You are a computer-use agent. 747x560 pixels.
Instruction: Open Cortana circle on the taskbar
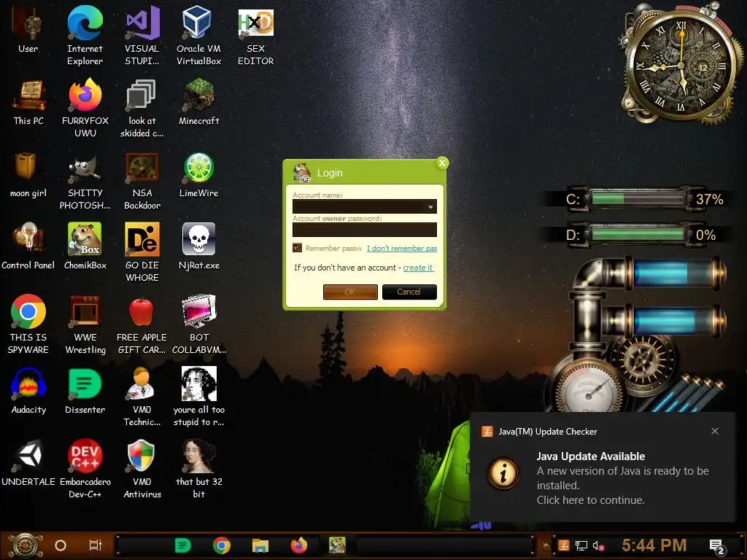click(61, 545)
